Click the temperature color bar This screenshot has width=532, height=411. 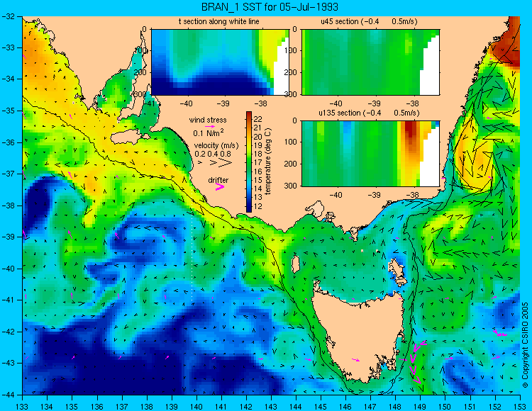point(249,162)
